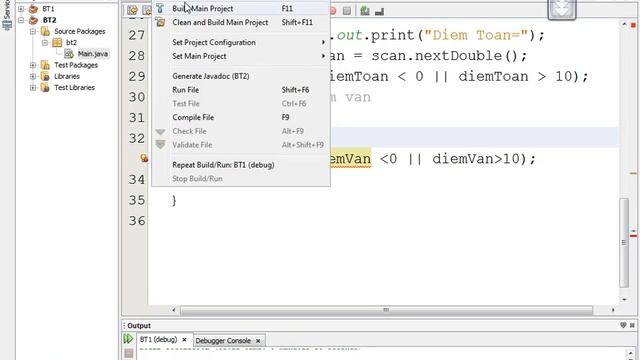Click the Libraries folder icon
Viewport: 640px width, 360px height.
click(x=45, y=76)
